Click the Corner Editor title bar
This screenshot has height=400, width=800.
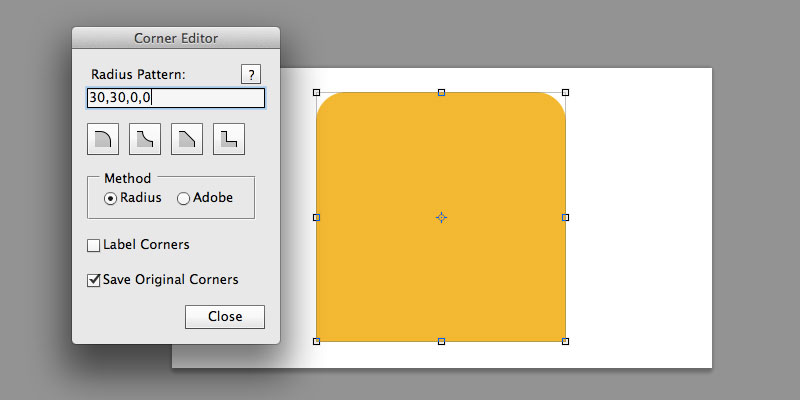[x=176, y=38]
